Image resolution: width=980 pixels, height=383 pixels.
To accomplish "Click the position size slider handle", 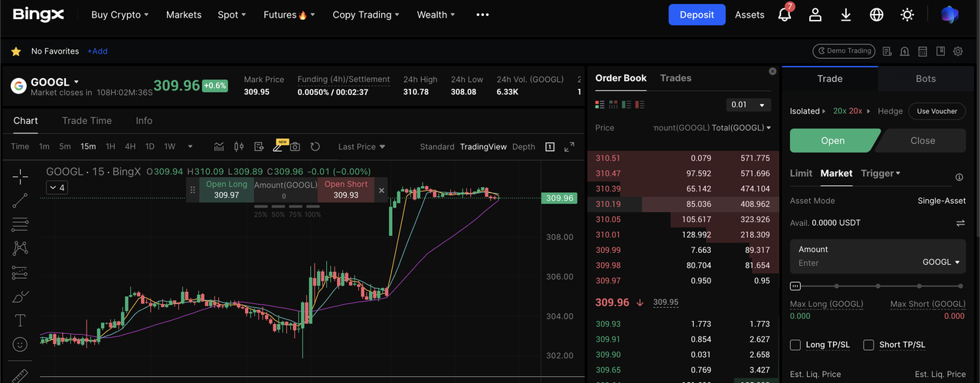I will pos(795,286).
